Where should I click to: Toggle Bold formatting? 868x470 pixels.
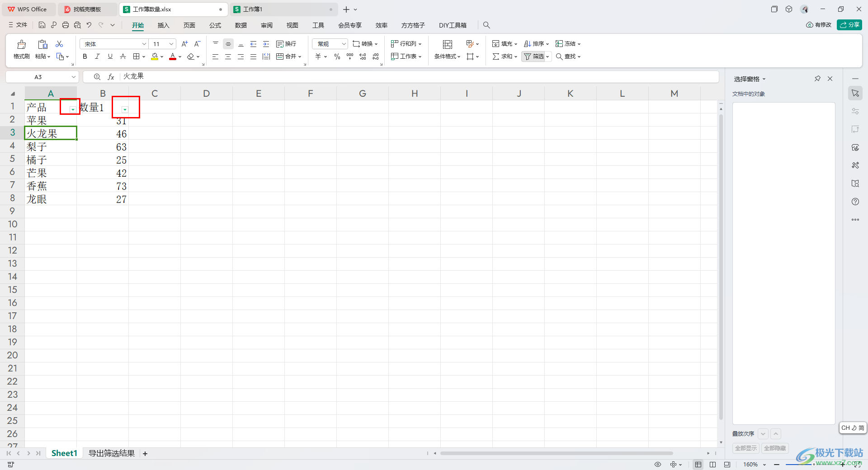(x=85, y=56)
